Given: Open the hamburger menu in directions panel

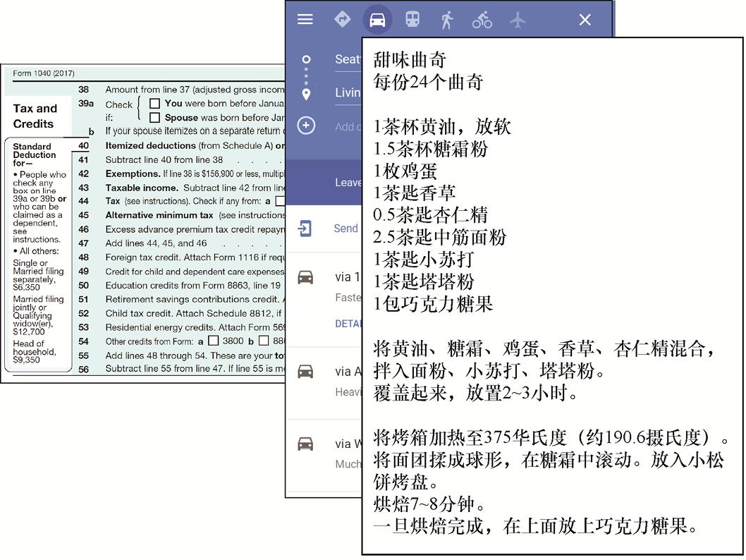Looking at the screenshot, I should (x=305, y=20).
